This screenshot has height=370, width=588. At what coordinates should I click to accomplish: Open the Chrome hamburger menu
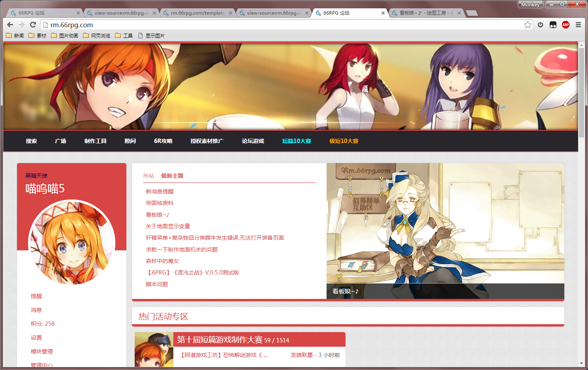point(578,24)
